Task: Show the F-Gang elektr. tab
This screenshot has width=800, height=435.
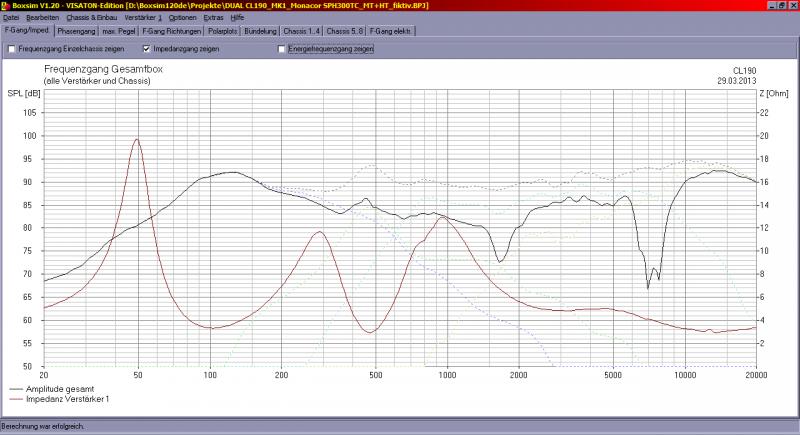Action: (x=388, y=31)
